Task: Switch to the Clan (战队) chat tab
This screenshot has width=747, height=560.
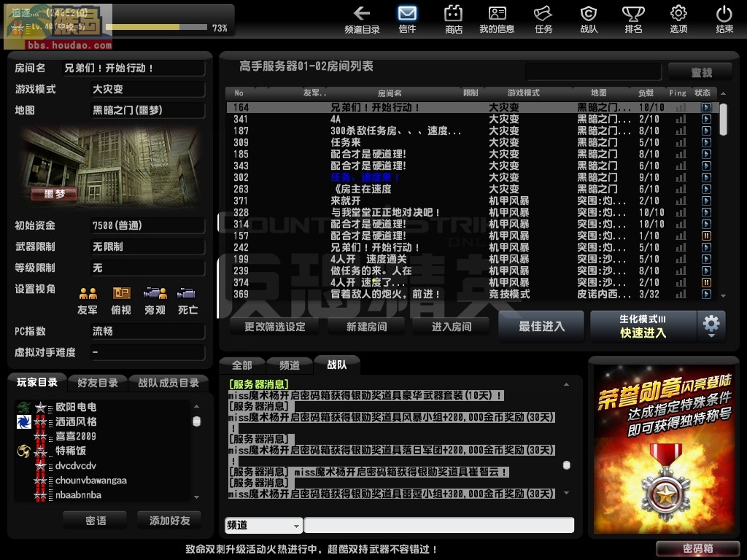Action: pyautogui.click(x=336, y=365)
